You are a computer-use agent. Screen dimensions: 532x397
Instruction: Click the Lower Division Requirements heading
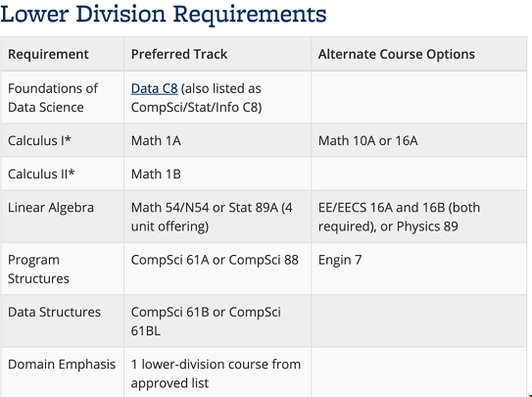164,15
